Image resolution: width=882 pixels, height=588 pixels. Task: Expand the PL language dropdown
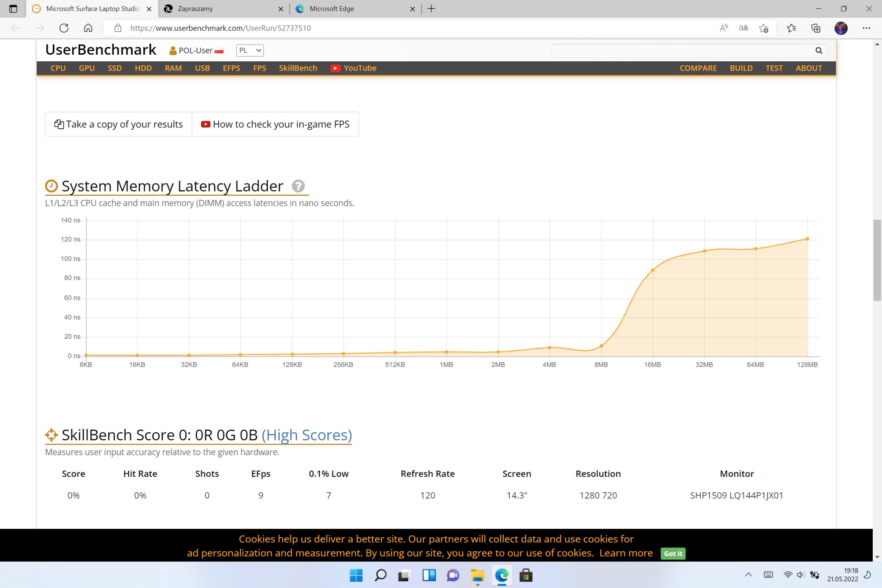click(250, 50)
